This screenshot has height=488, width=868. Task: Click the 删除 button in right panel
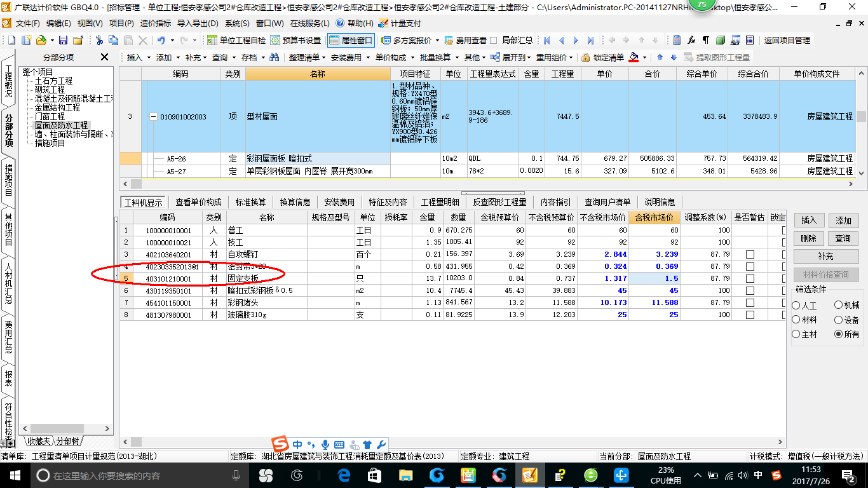point(809,238)
